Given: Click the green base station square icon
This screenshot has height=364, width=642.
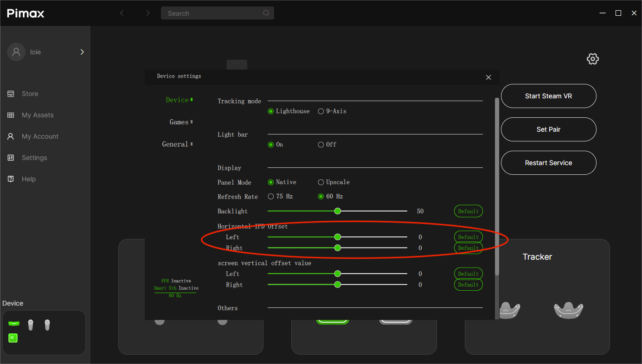Looking at the screenshot, I should coord(13,338).
